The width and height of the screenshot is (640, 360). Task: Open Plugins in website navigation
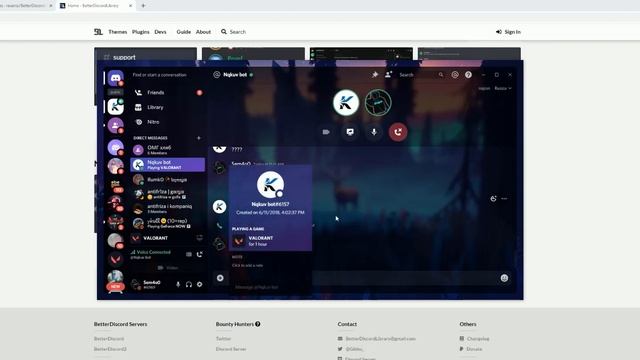tap(141, 32)
